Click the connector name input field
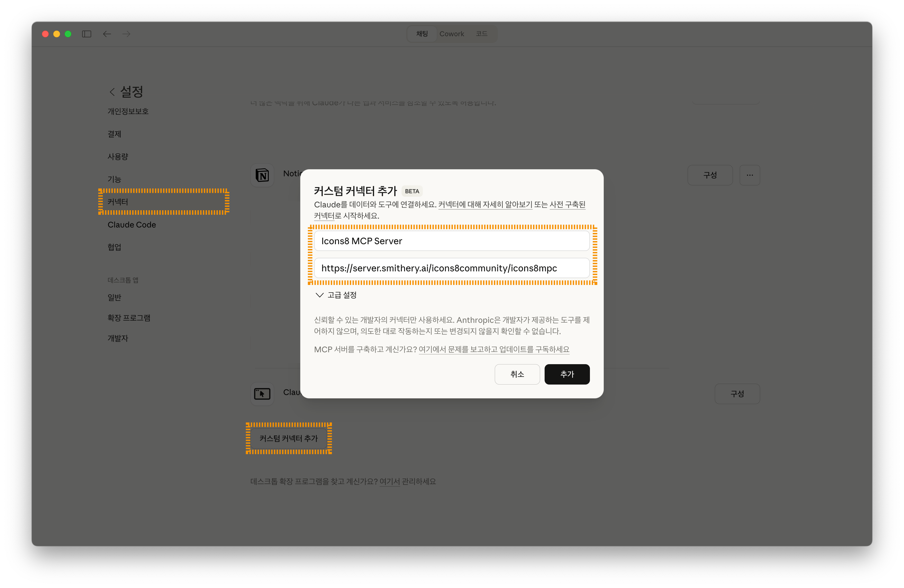Screen dimensions: 904x588 [452, 241]
